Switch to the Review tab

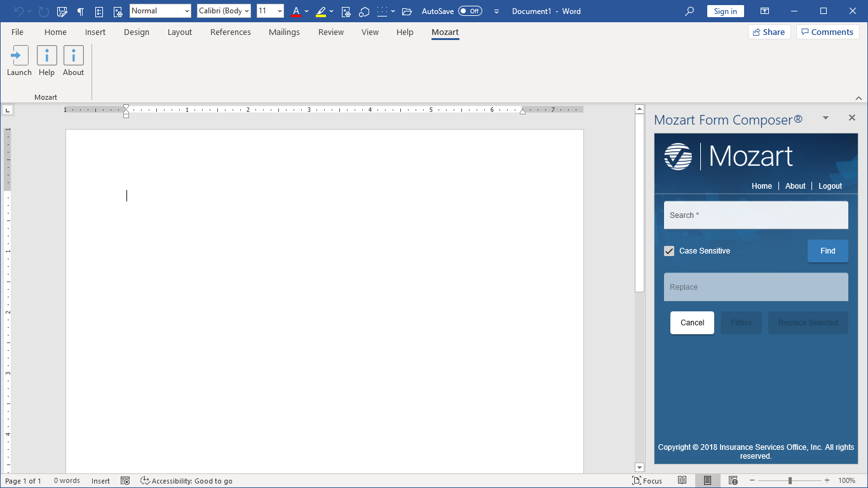pyautogui.click(x=331, y=32)
